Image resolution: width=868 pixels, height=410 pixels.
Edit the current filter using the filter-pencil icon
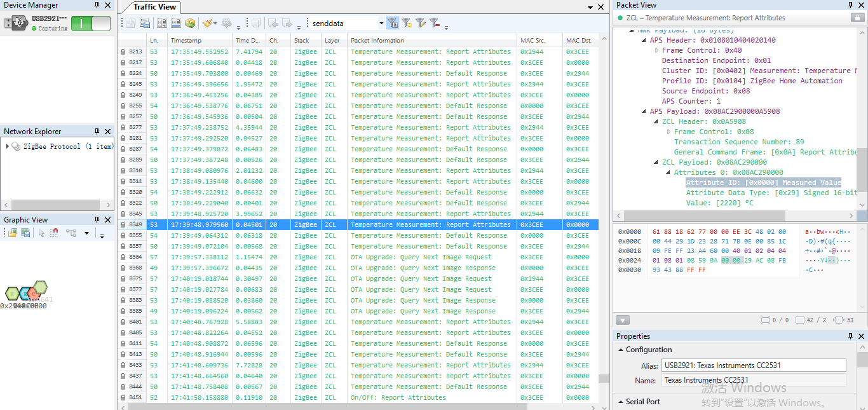[x=420, y=22]
